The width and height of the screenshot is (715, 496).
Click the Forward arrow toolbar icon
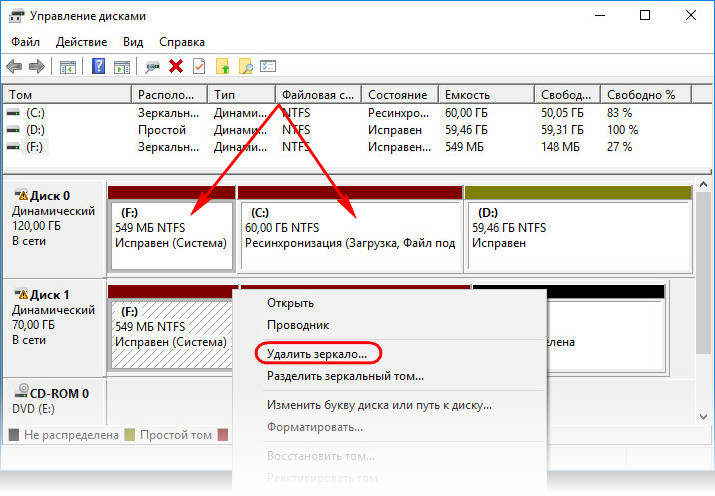(x=37, y=67)
